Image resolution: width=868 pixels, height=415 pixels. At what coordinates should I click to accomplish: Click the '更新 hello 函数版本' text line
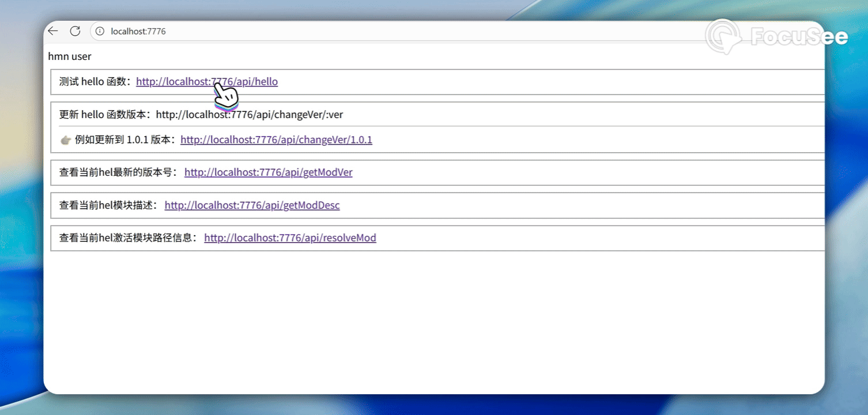coord(201,115)
